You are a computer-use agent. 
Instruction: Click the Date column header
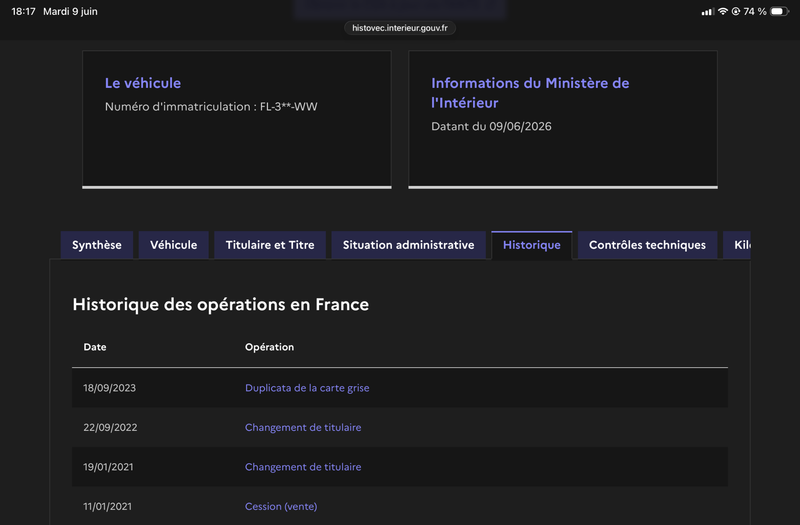click(x=95, y=347)
